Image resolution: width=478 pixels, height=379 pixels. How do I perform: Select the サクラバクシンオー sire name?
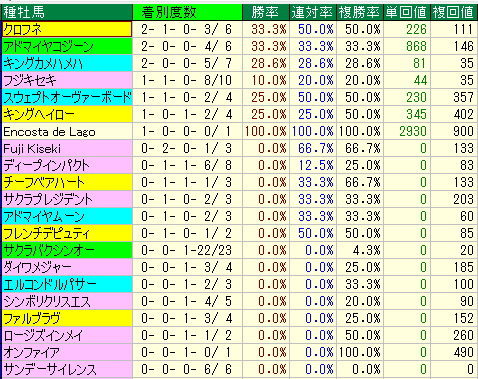click(49, 250)
